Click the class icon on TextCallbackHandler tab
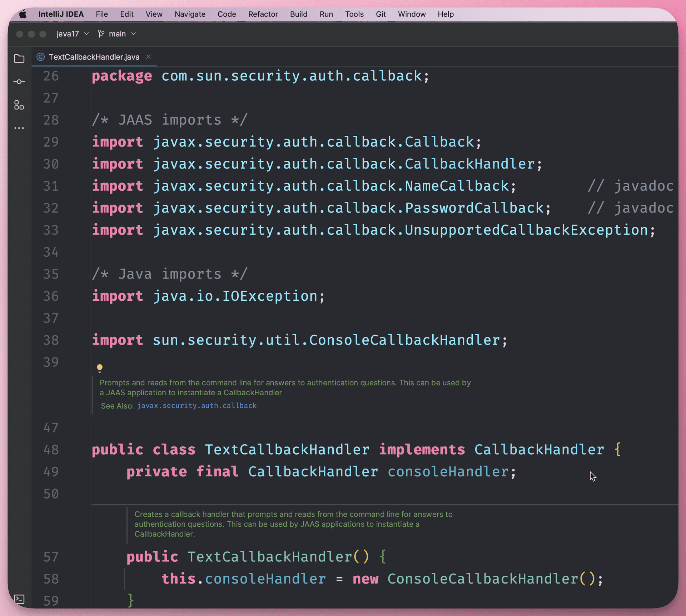The image size is (686, 616). tap(41, 57)
